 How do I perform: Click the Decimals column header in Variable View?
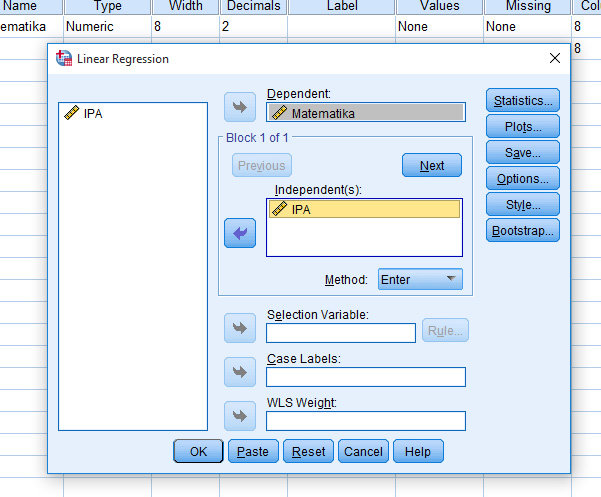(x=254, y=6)
